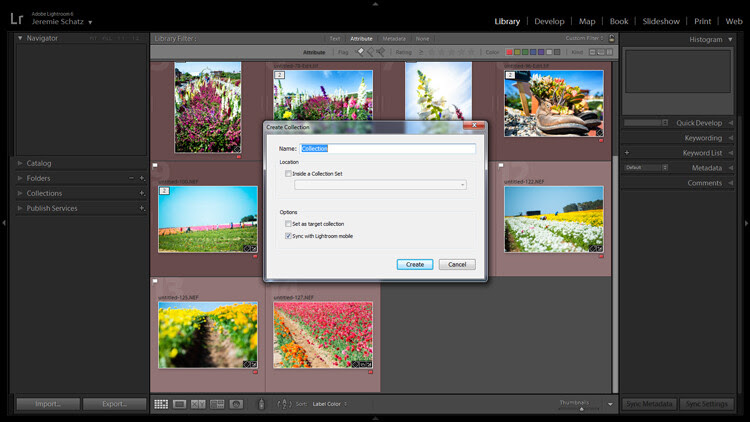Screen dimensions: 750x422
Task: Click the Export button
Action: [x=114, y=404]
